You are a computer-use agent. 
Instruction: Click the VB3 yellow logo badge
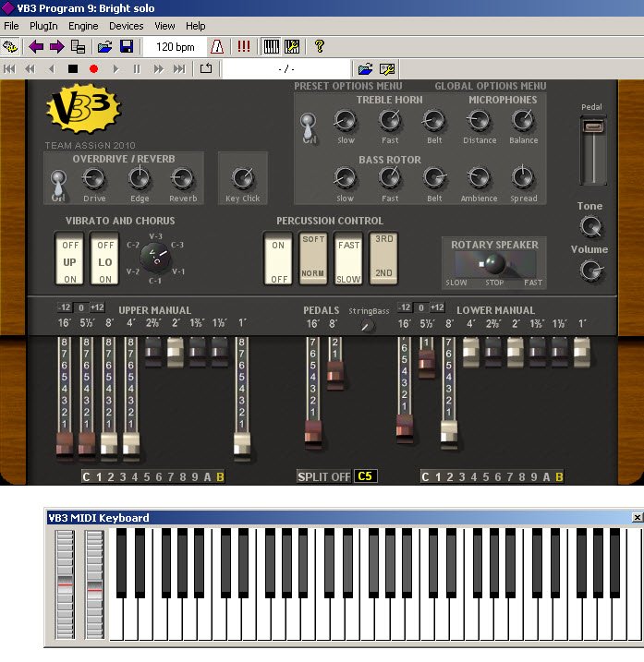pos(83,109)
